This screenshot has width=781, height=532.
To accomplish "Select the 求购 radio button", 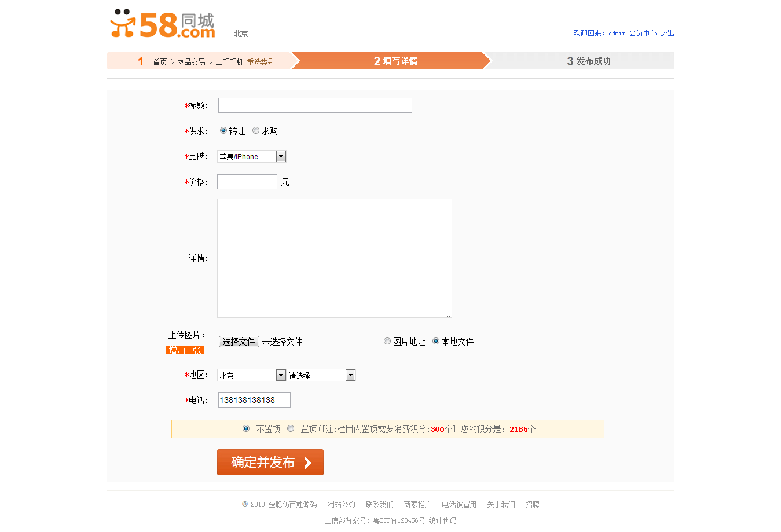I will [x=255, y=131].
